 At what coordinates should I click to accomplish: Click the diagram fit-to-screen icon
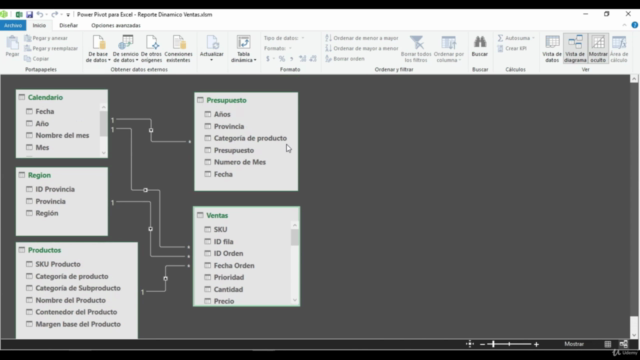470,344
